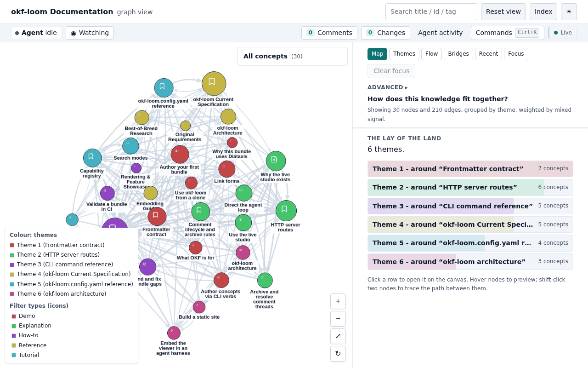This screenshot has height=368, width=588.
Task: Click the Reset view button
Action: point(503,11)
